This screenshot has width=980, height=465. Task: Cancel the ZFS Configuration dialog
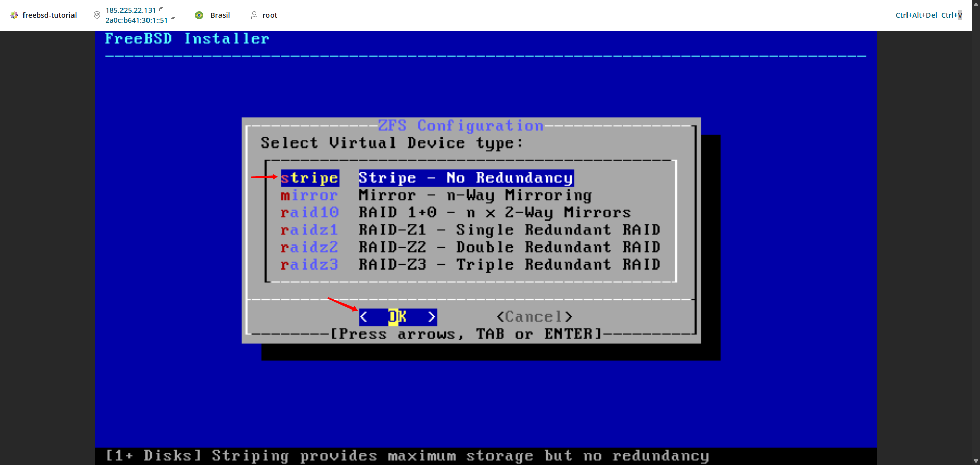tap(534, 317)
